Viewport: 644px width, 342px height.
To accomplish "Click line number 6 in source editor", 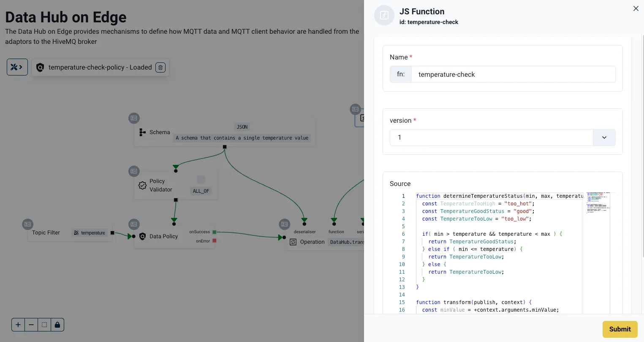I will coord(403,234).
